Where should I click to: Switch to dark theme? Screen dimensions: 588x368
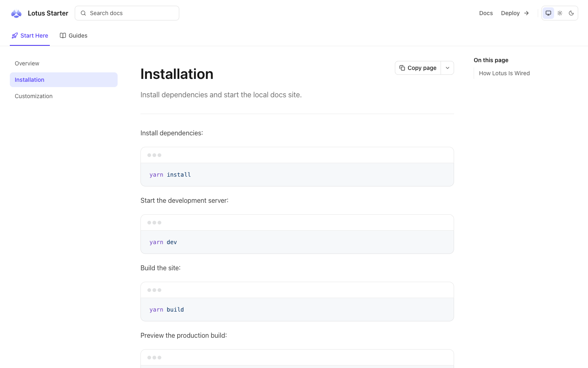pos(571,13)
